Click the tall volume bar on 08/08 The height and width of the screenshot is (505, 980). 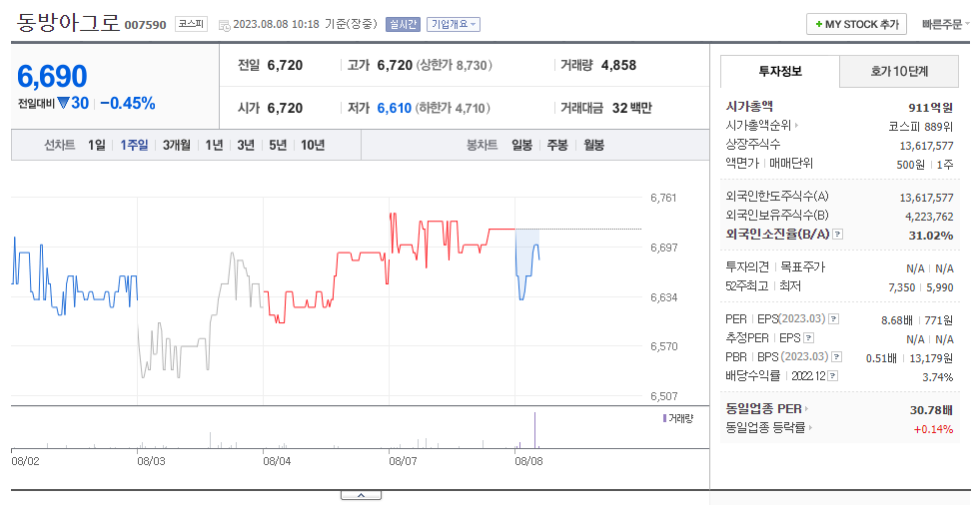click(x=535, y=430)
